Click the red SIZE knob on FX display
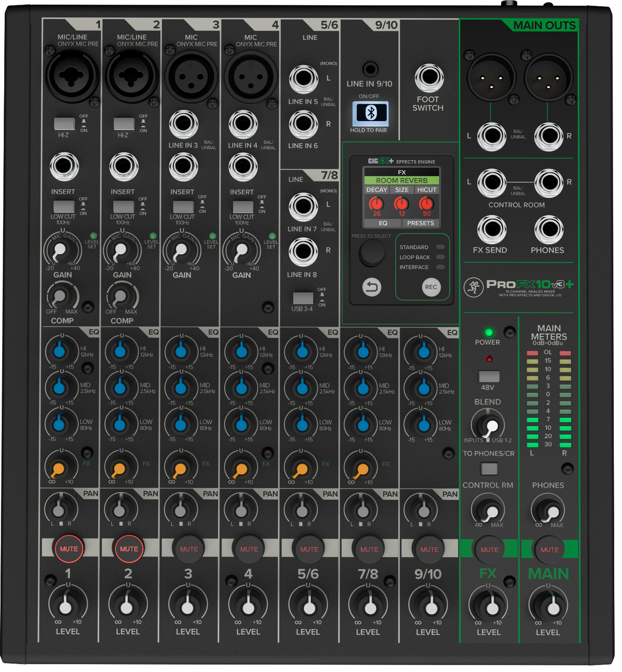The height and width of the screenshot is (672, 622). pyautogui.click(x=401, y=203)
